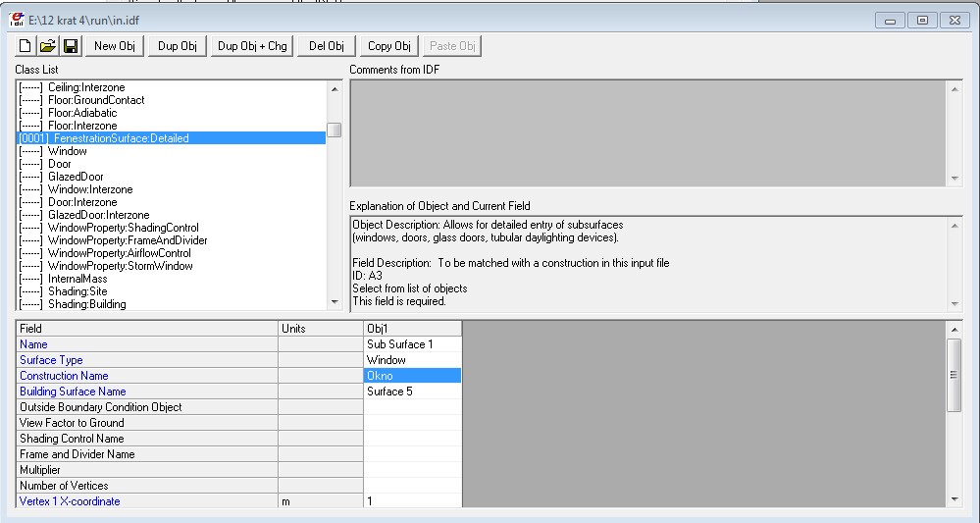Click field grid scrollbar up arrow
980x523 pixels.
[954, 330]
